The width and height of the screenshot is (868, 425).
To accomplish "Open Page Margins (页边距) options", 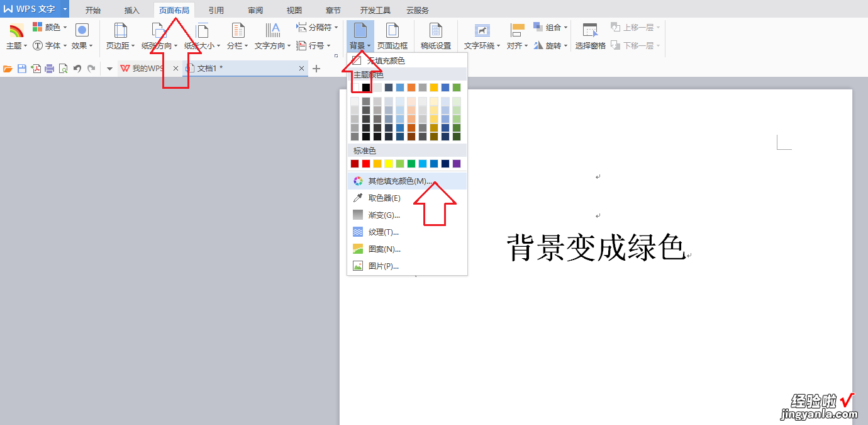I will coord(120,38).
